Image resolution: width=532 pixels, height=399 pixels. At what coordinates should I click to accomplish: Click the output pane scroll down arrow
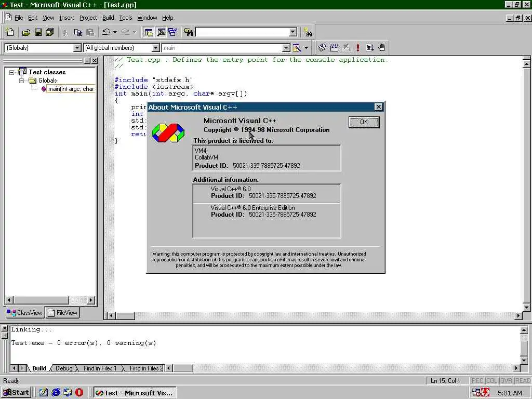point(524,360)
